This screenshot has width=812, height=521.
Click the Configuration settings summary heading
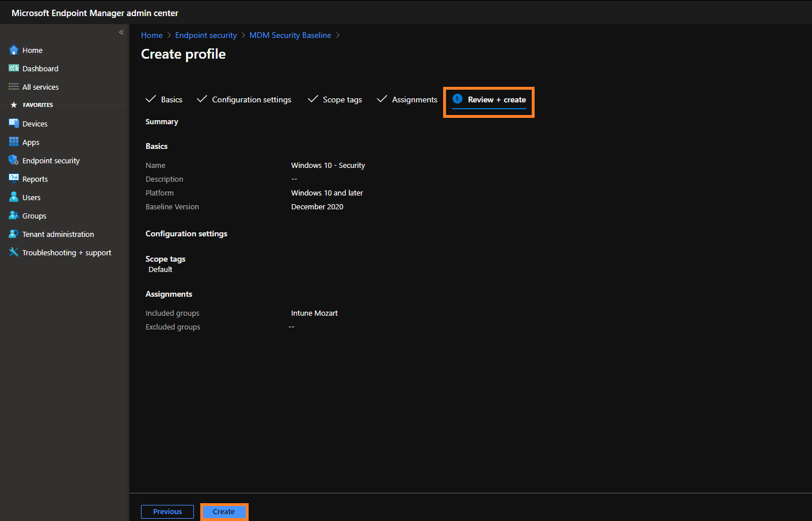[186, 233]
